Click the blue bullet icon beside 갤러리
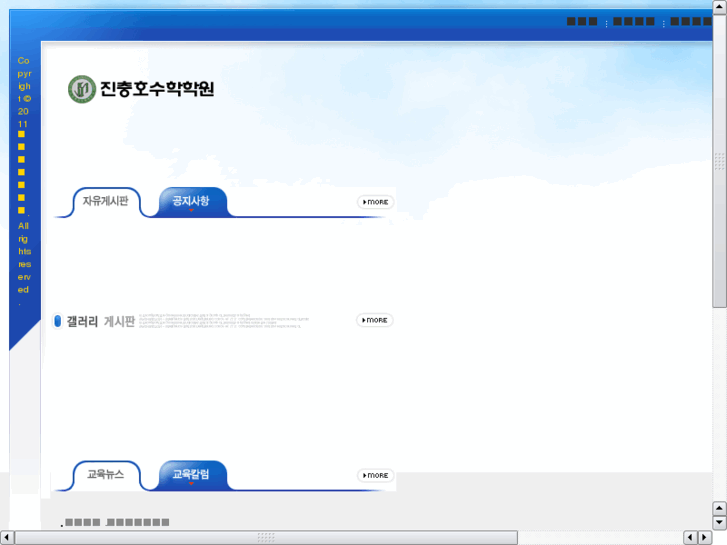727x545 pixels. point(57,321)
